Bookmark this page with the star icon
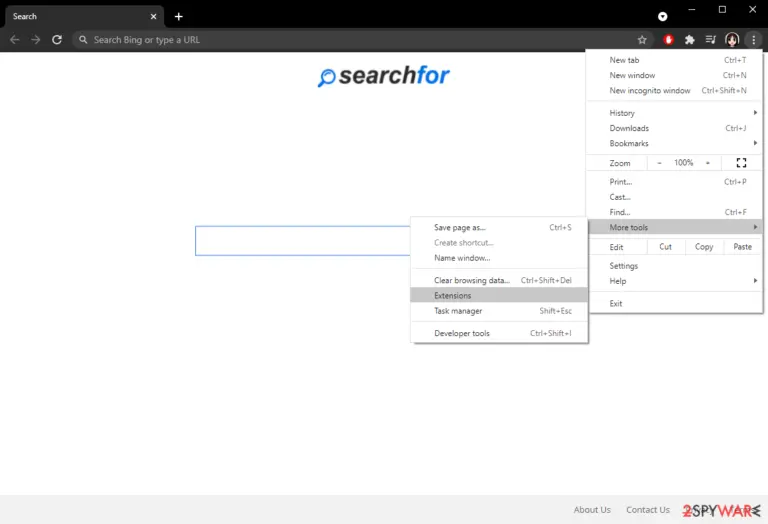Viewport: 768px width, 524px height. coord(642,40)
